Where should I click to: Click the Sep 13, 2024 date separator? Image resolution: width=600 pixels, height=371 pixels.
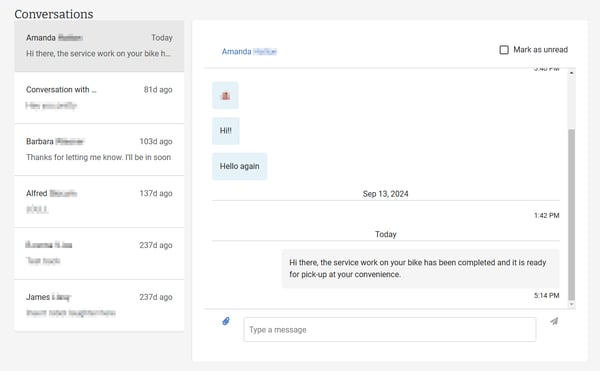385,194
